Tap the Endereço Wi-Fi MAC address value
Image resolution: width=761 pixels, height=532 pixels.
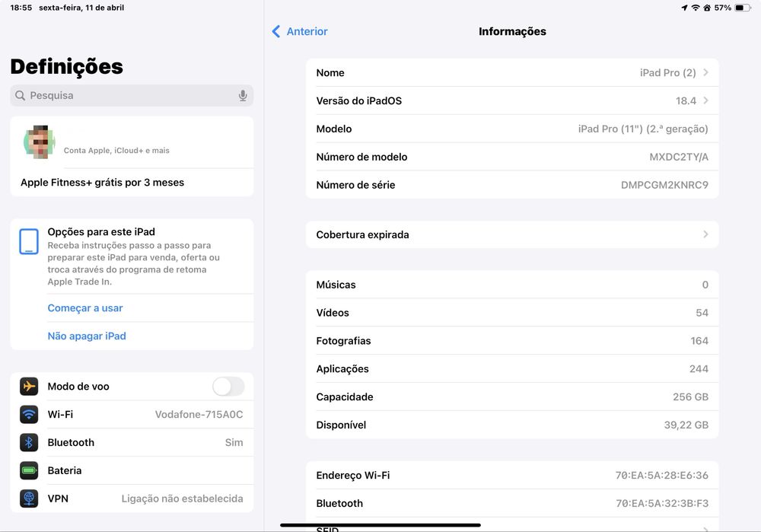(662, 475)
